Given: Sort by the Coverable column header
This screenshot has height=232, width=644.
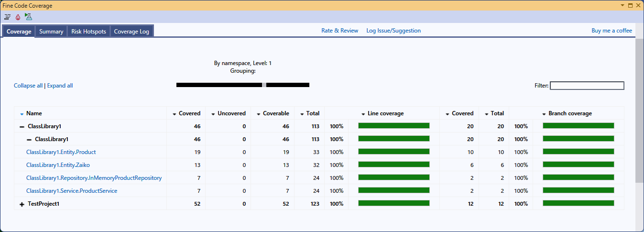Looking at the screenshot, I should click(273, 113).
